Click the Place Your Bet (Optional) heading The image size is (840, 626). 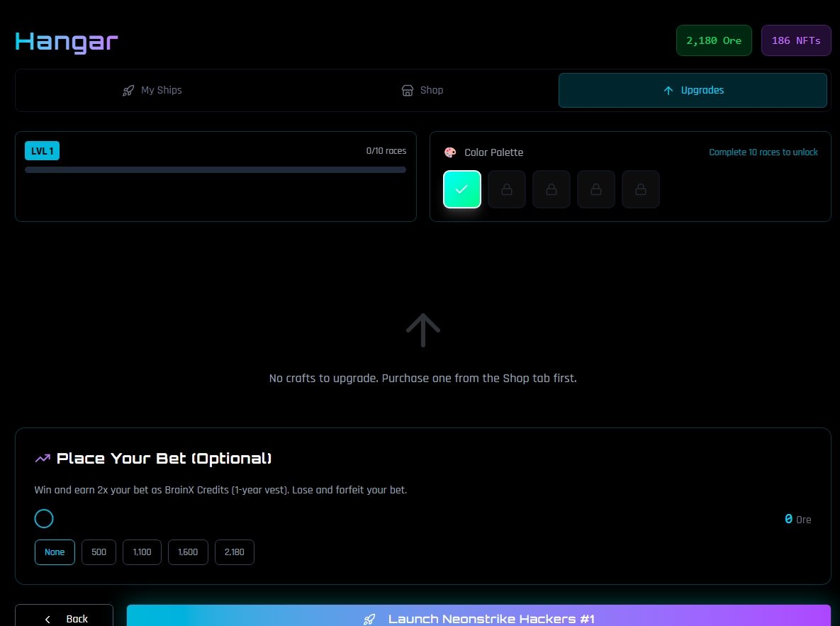(164, 458)
